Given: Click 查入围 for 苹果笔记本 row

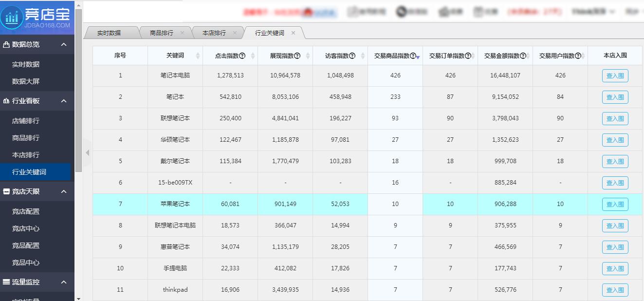Looking at the screenshot, I should (x=615, y=205).
